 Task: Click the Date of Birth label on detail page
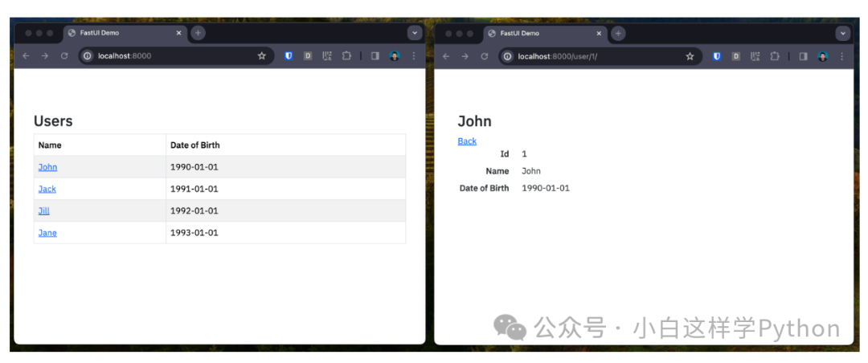point(485,188)
